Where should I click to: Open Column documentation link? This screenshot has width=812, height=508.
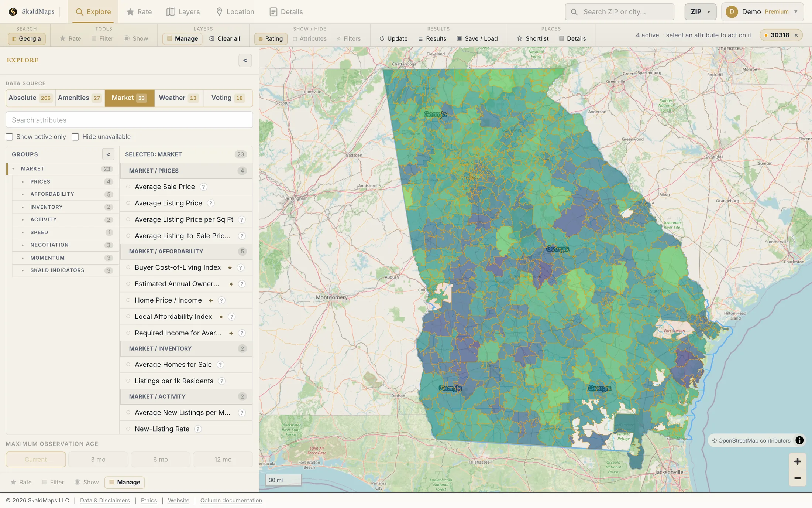[231, 500]
